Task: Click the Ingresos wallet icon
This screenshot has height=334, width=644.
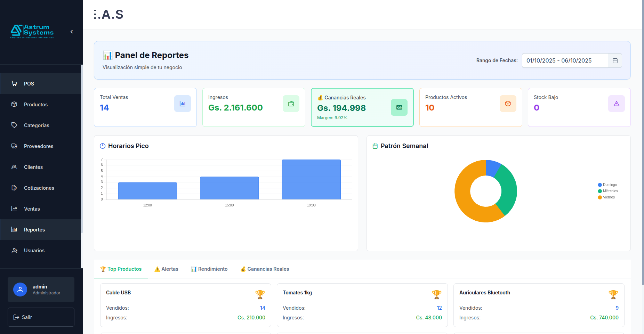Action: [291, 104]
